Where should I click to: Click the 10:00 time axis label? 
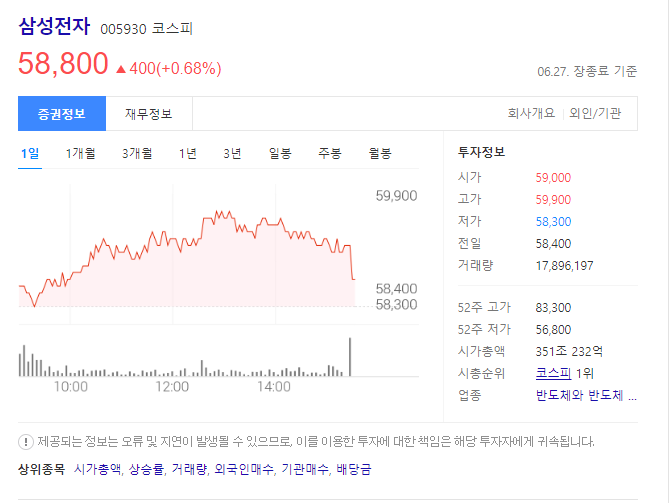pyautogui.click(x=71, y=387)
